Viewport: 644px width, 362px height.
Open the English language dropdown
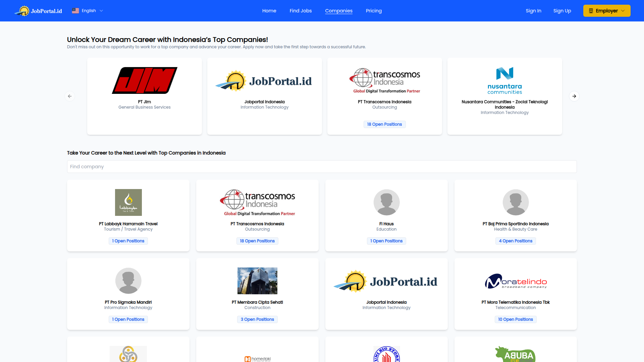click(x=88, y=11)
